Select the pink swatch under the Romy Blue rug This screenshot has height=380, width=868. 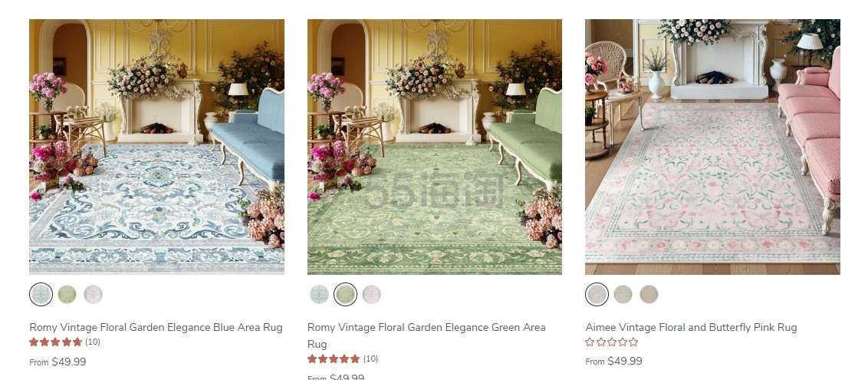point(93,294)
